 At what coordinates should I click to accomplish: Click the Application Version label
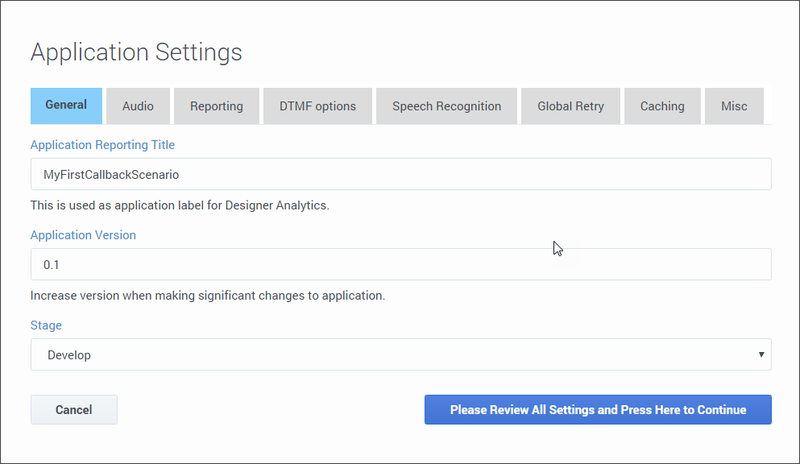(x=83, y=235)
